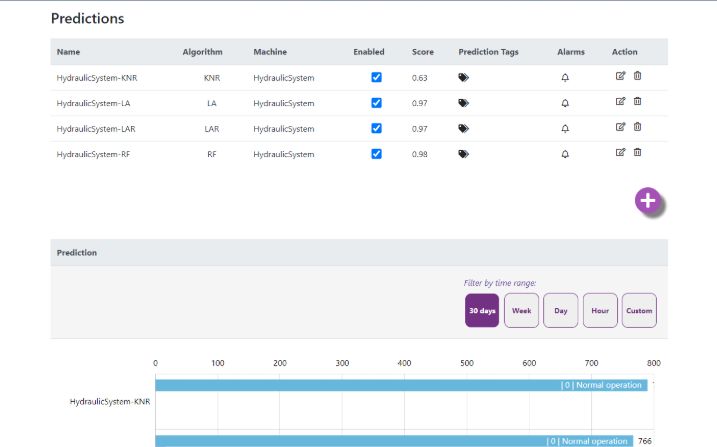Click top Normal operation bar in chart
This screenshot has width=717, height=447.
click(400, 384)
